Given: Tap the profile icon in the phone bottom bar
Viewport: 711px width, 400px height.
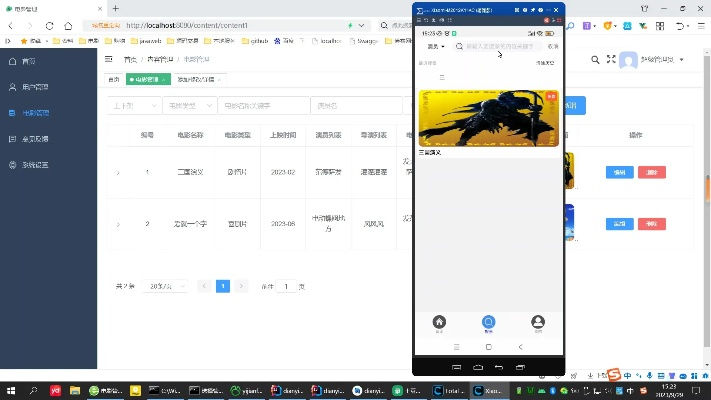Looking at the screenshot, I should tap(538, 322).
